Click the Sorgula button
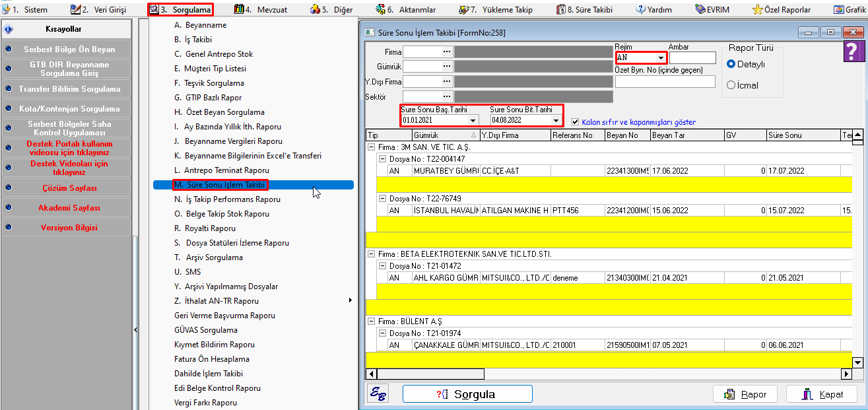 coord(467,394)
